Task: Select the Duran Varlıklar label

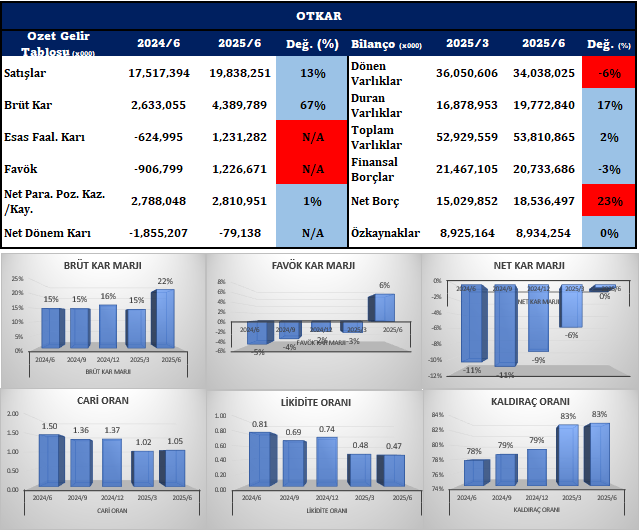Action: point(376,105)
